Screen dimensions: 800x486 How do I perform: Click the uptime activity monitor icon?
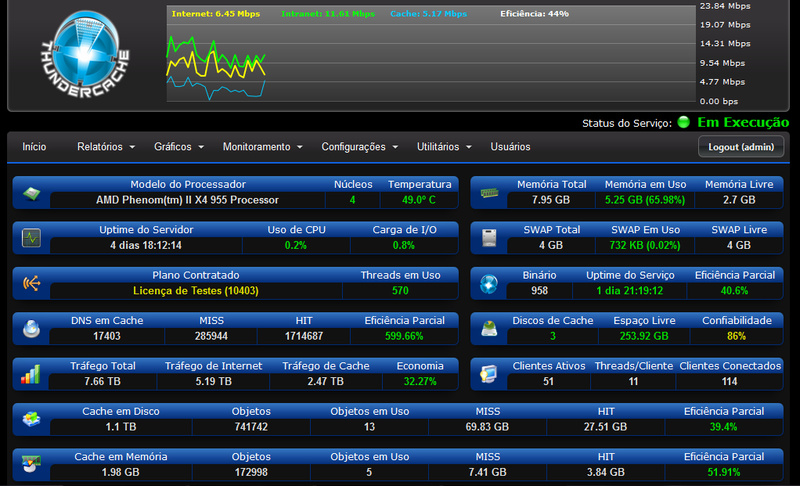(x=31, y=238)
